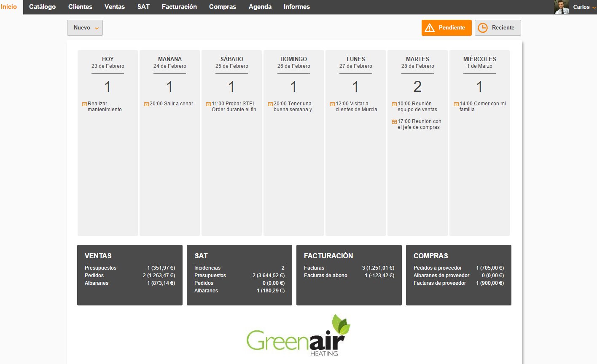Viewport: 597px width, 364px height.
Task: Click the warning triangle icon on Pendiente
Action: (430, 28)
